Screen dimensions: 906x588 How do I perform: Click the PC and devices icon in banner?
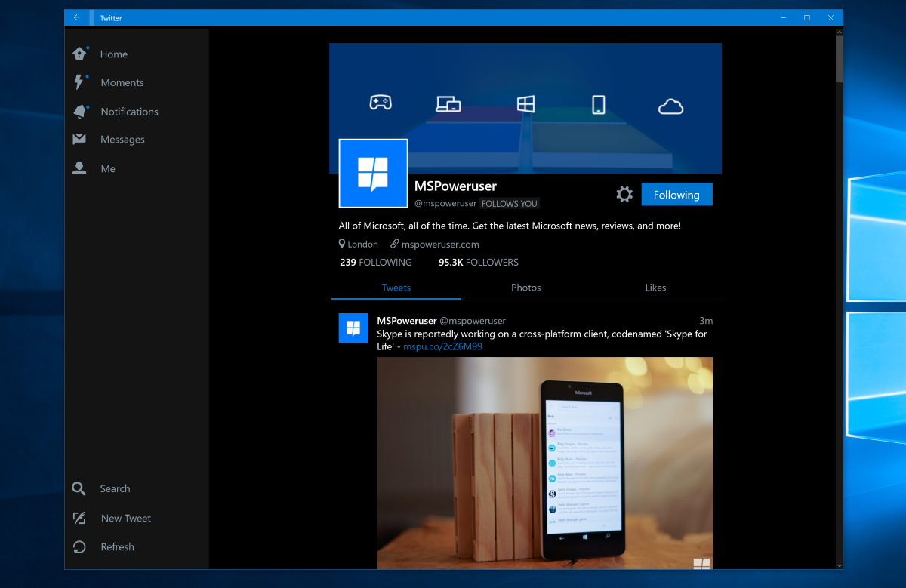click(448, 104)
